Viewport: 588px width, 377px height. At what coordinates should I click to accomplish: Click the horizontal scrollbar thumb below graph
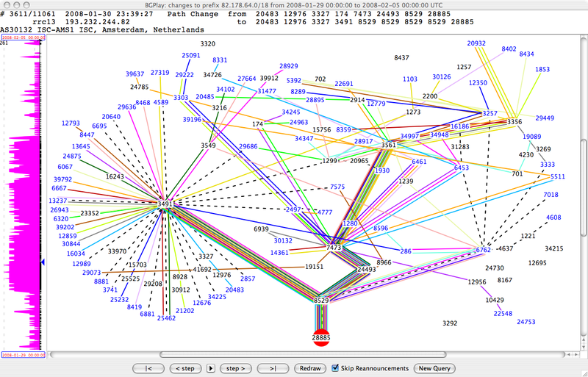(x=303, y=354)
